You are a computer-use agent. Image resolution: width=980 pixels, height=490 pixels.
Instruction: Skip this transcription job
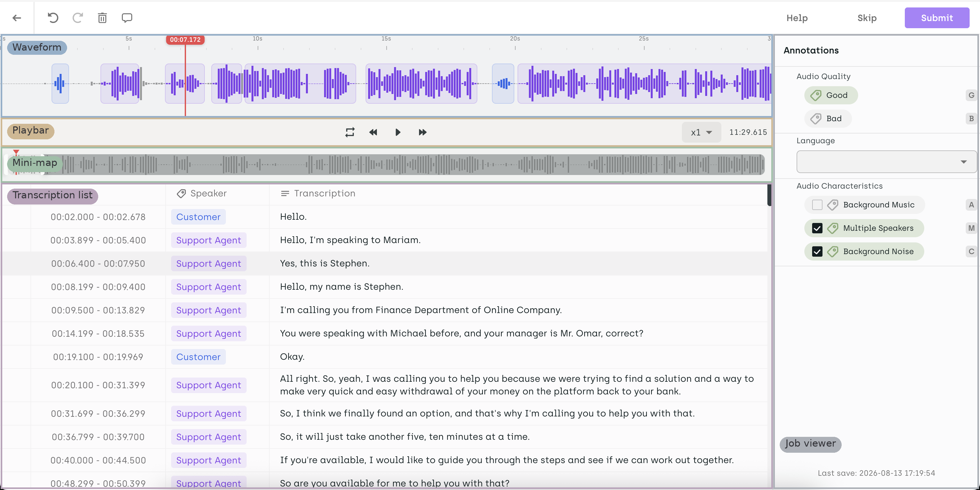point(867,18)
